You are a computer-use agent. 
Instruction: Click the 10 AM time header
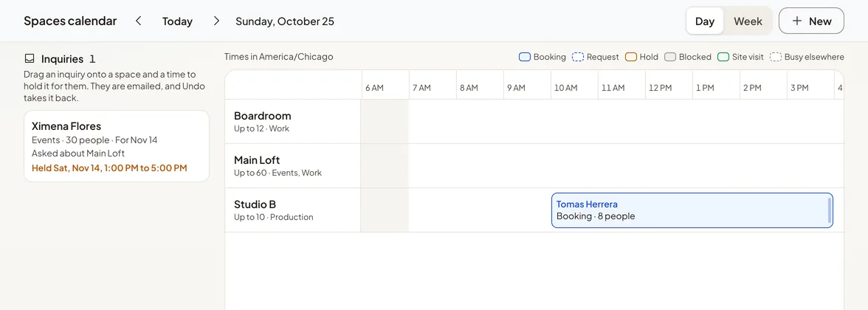click(565, 88)
